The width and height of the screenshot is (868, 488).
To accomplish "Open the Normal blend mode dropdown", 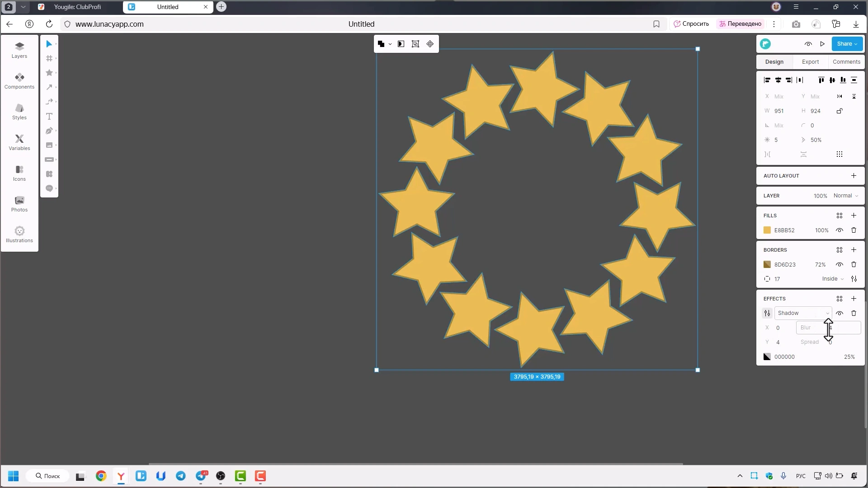I will click(x=844, y=196).
